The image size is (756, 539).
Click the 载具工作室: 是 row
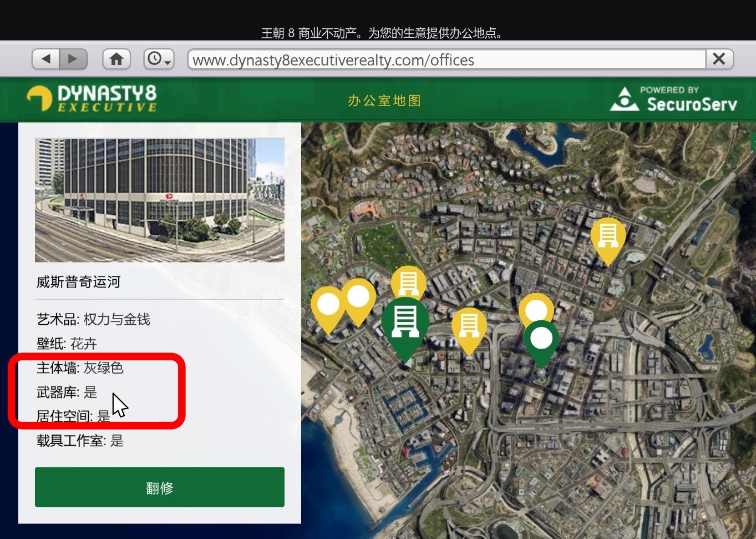[x=80, y=441]
